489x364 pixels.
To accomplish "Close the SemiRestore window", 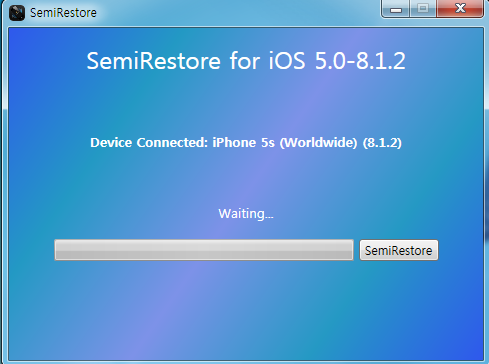I will click(460, 9).
